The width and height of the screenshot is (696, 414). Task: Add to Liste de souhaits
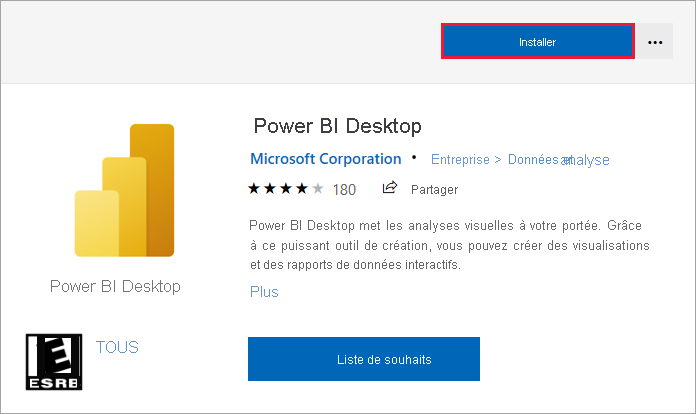pos(364,359)
